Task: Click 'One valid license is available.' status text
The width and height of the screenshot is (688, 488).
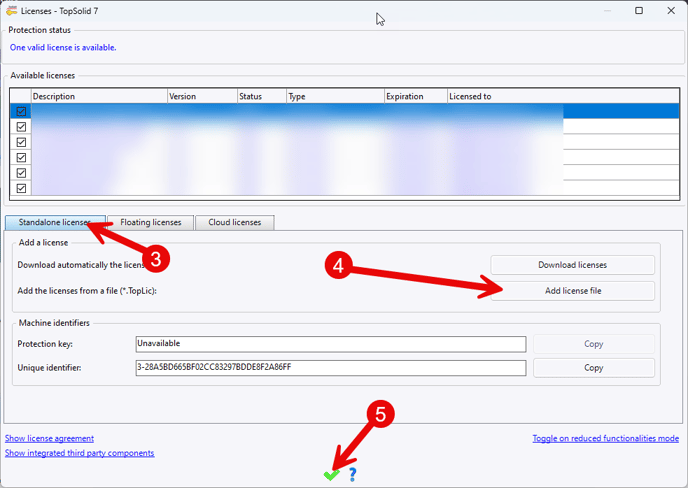Action: pos(63,47)
